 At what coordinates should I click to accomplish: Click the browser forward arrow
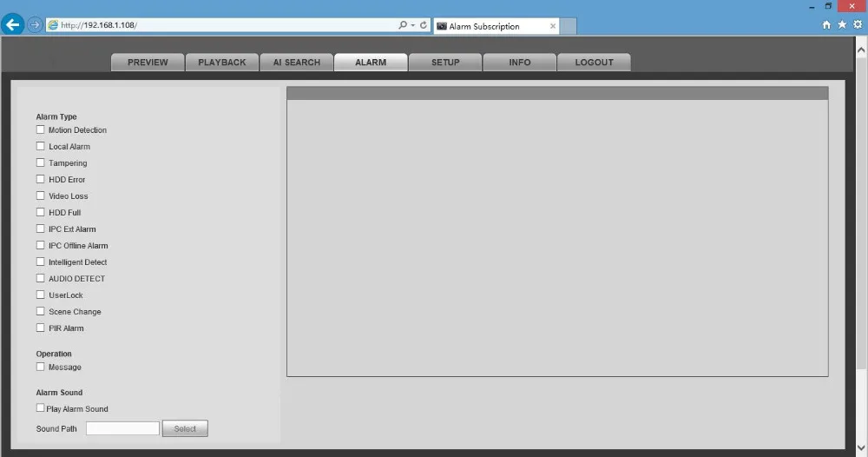[x=35, y=25]
